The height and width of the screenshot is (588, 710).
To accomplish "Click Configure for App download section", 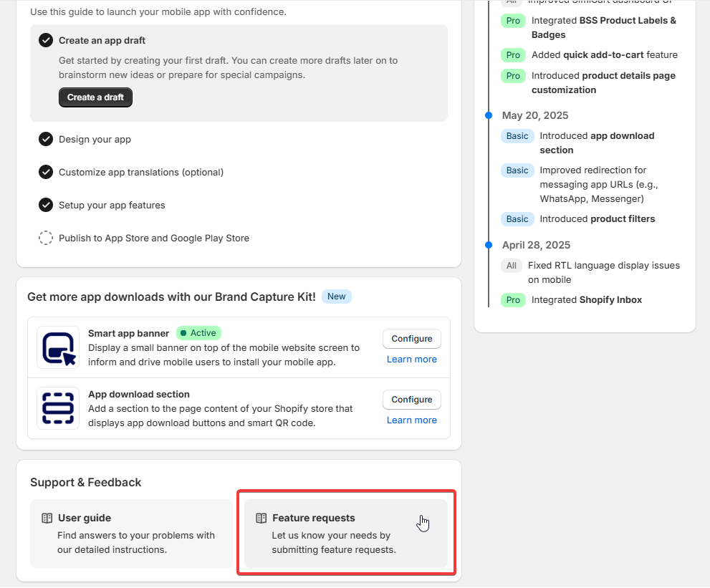I will (x=411, y=400).
